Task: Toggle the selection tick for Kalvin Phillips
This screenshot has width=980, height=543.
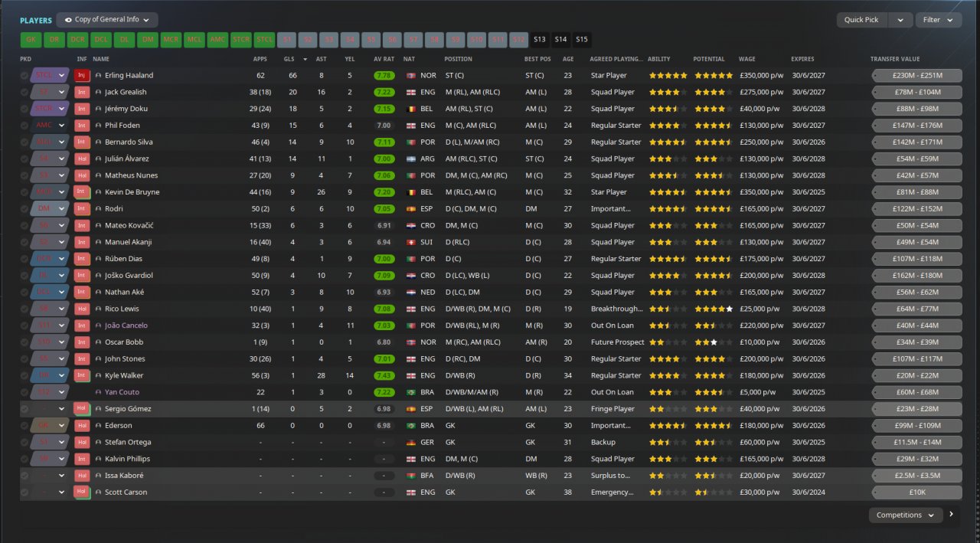Action: (24, 459)
